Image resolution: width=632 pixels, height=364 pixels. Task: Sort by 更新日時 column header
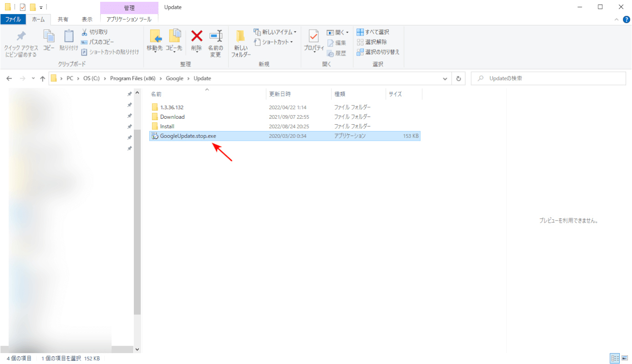pos(298,94)
